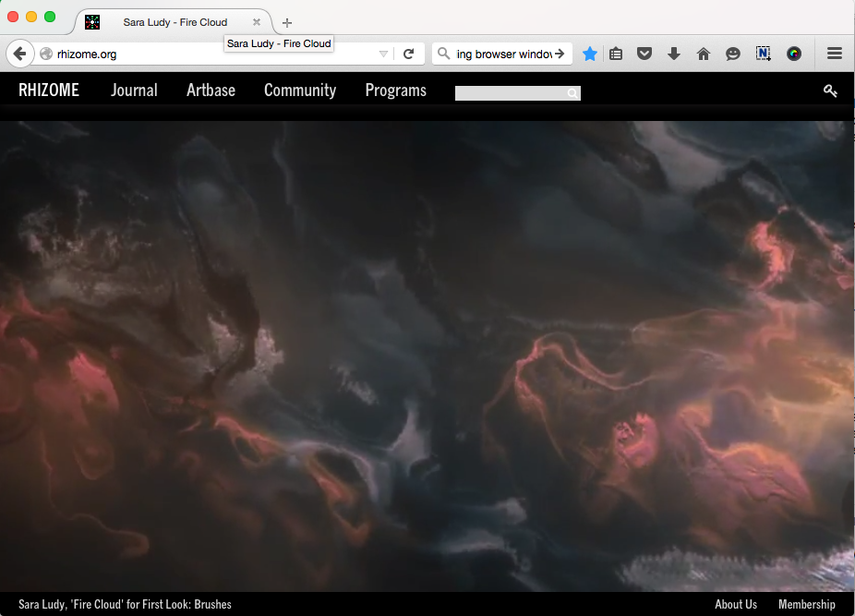This screenshot has width=855, height=616.
Task: Open the Hello chat smiley icon
Action: (x=733, y=54)
